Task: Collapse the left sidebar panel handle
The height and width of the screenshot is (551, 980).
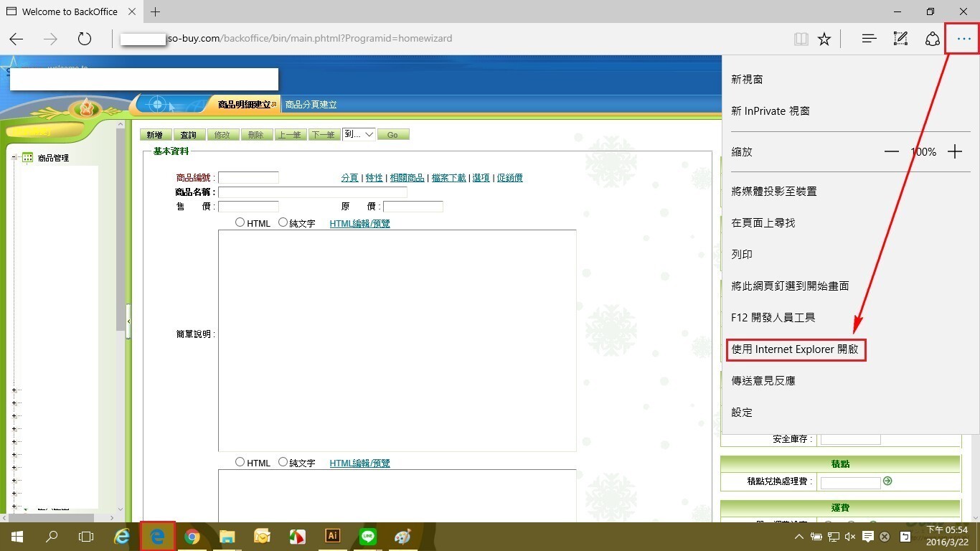Action: pos(128,321)
